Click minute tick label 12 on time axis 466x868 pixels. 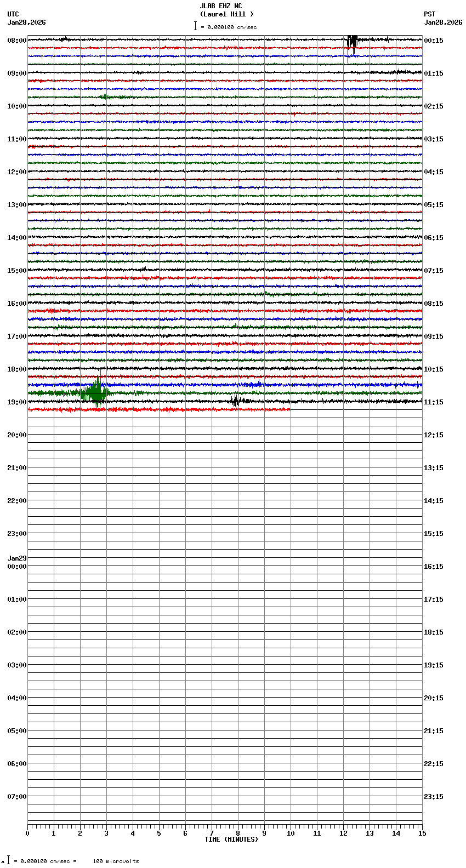tap(343, 833)
